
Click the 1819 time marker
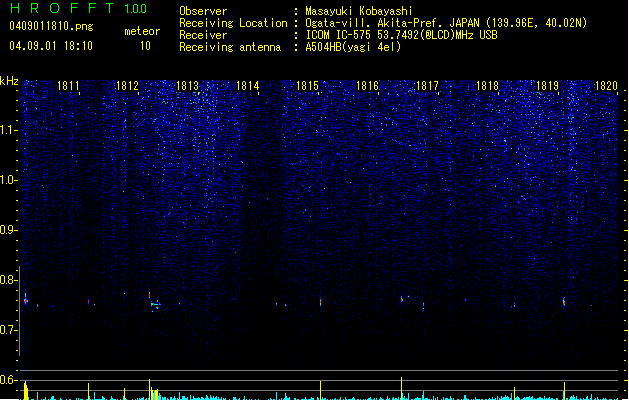pos(548,86)
